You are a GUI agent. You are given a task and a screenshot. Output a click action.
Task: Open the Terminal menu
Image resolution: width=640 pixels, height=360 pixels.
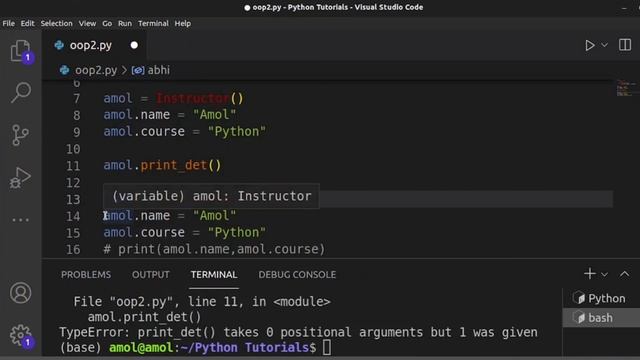point(153,23)
